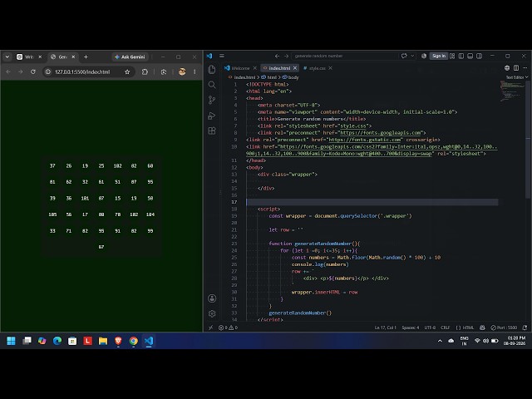Viewport: 532px width, 399px height.
Task: Select HTML language mode in status bar
Action: click(465, 328)
